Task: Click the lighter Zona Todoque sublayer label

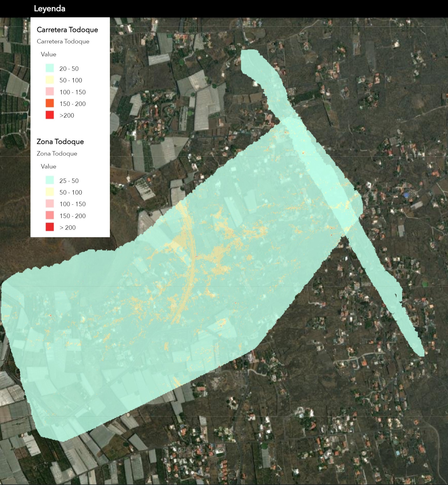Action: tap(57, 153)
